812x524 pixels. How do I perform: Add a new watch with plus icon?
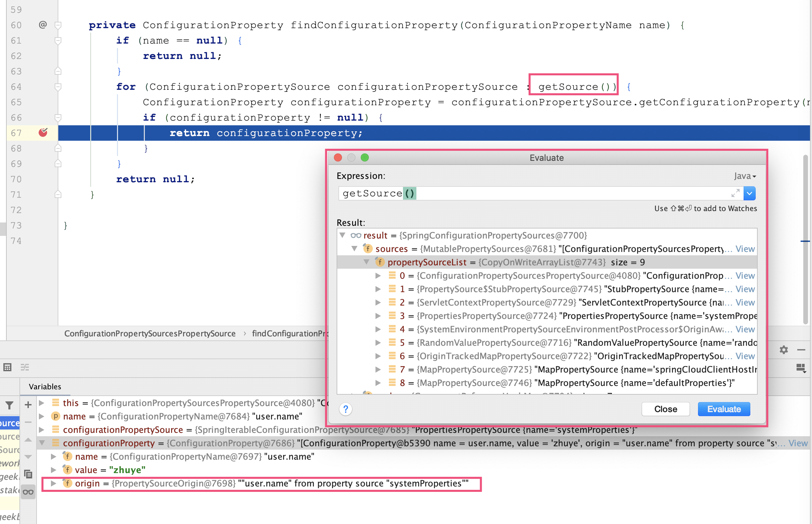[28, 405]
